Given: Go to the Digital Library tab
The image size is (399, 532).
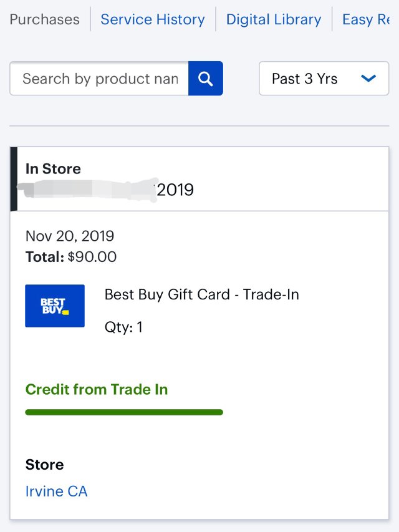Looking at the screenshot, I should click(x=274, y=19).
